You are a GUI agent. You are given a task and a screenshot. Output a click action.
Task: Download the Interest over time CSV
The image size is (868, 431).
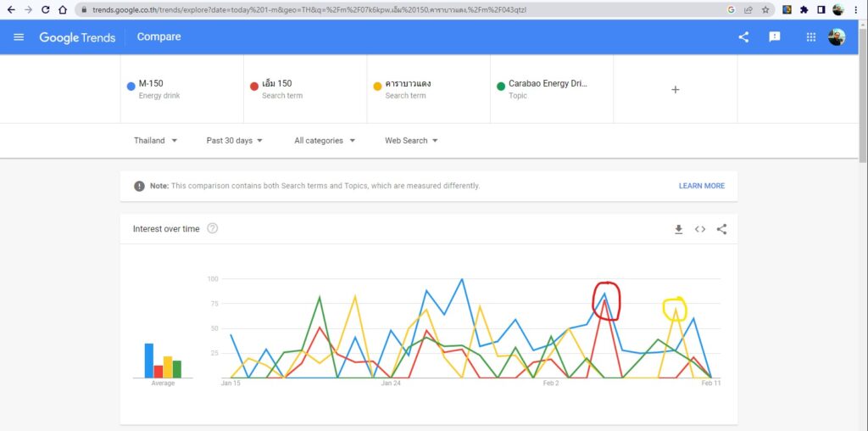[x=679, y=229]
